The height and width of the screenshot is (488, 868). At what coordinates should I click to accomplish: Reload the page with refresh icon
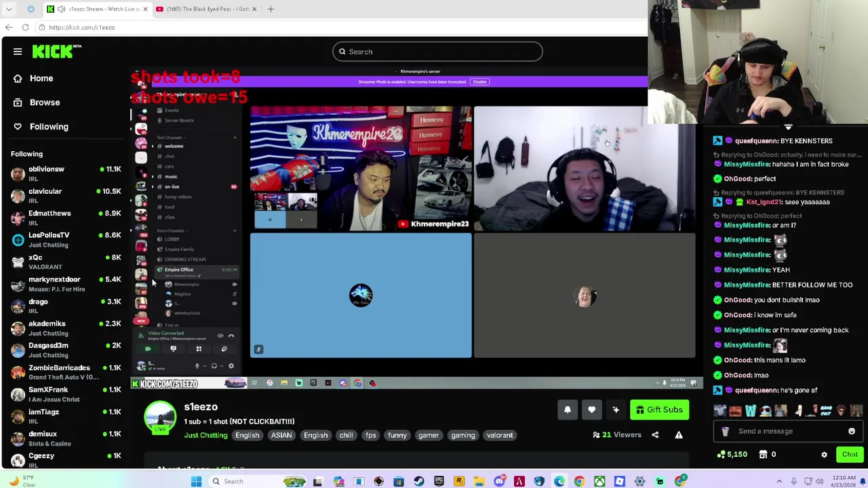25,27
